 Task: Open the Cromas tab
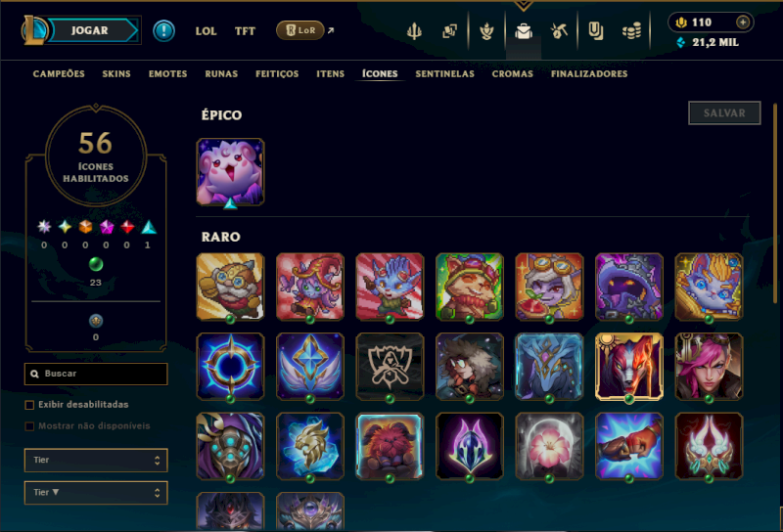coord(512,74)
